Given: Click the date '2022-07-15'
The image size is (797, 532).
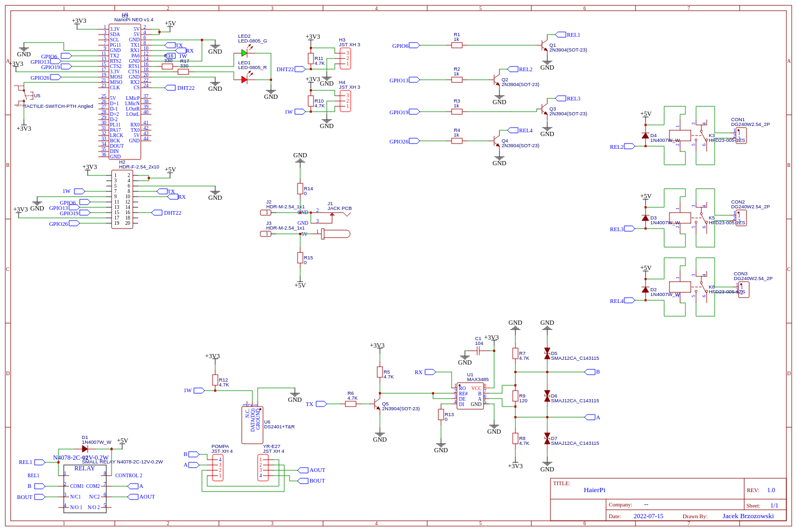Looking at the screenshot, I should coord(648,516).
